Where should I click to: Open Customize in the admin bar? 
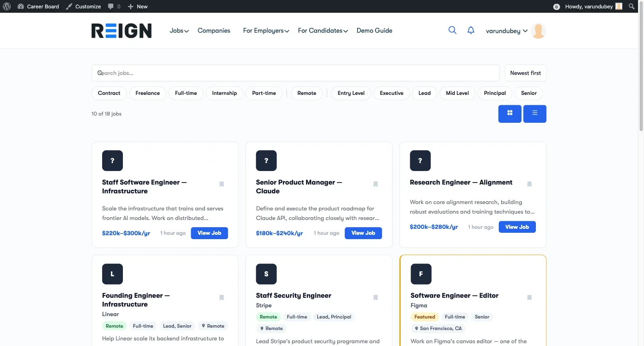point(83,6)
